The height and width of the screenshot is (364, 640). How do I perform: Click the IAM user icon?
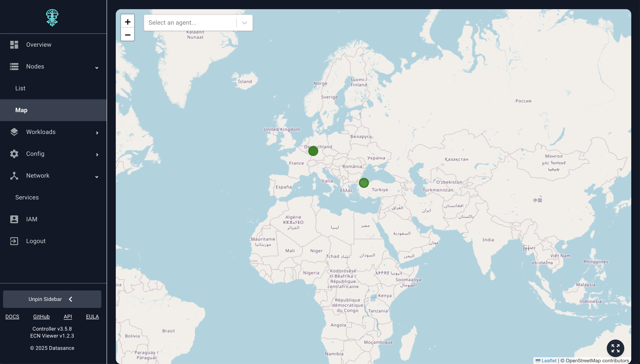coord(14,219)
